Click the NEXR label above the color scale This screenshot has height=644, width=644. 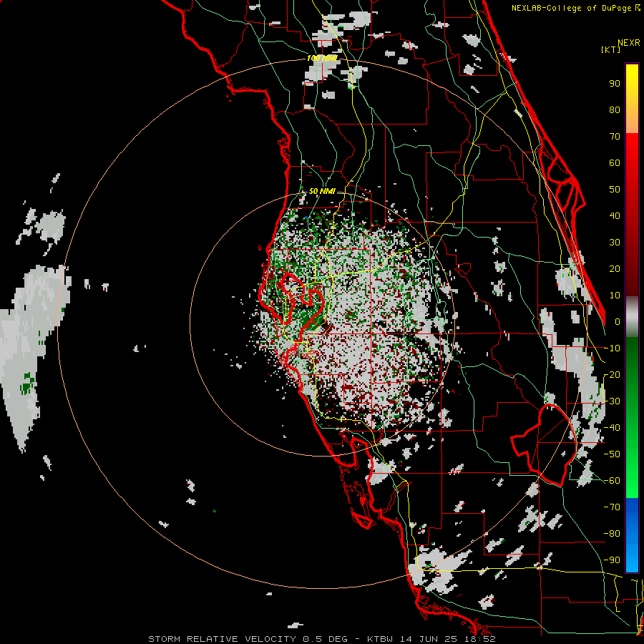629,43
